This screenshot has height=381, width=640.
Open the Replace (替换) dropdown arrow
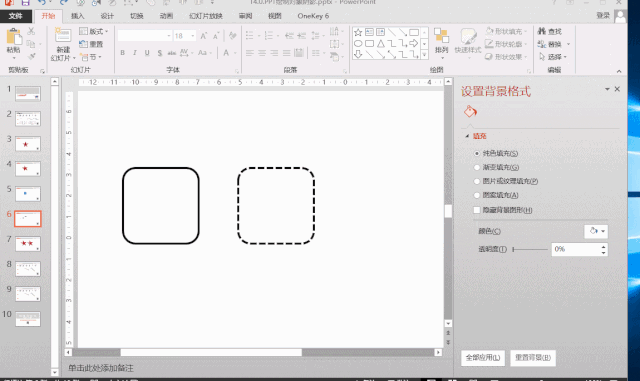(x=569, y=44)
